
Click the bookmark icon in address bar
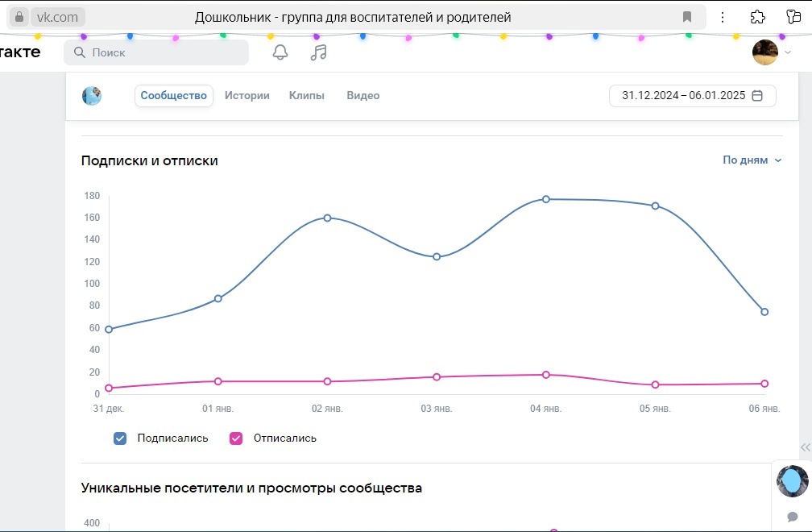(687, 17)
